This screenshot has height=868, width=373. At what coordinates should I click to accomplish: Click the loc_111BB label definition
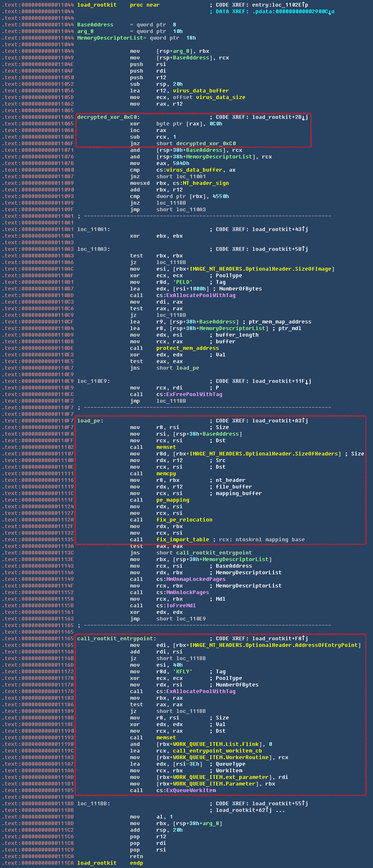pos(93,804)
